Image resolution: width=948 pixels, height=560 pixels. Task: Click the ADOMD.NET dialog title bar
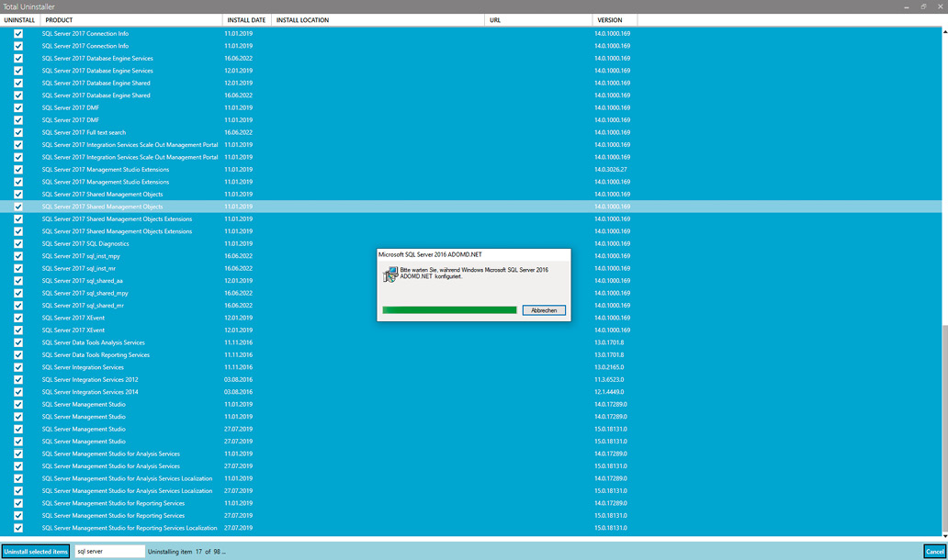pos(474,254)
